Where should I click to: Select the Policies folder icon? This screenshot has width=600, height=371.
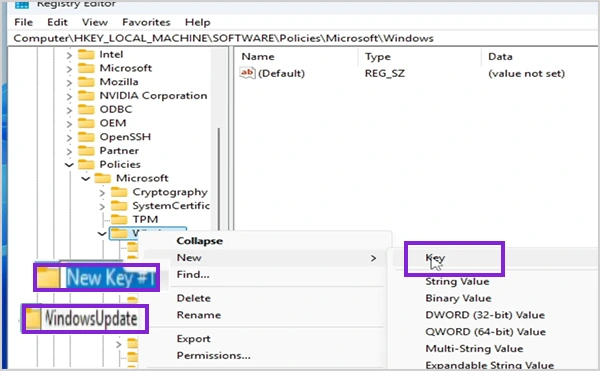(x=86, y=164)
